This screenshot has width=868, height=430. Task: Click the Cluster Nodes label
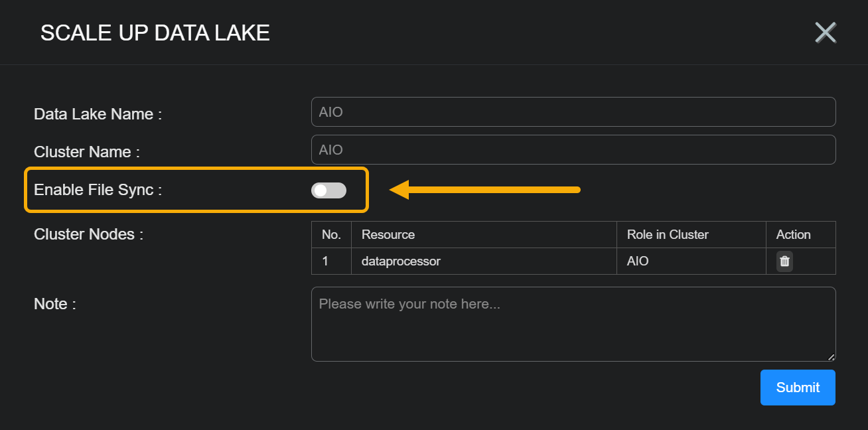(x=88, y=234)
